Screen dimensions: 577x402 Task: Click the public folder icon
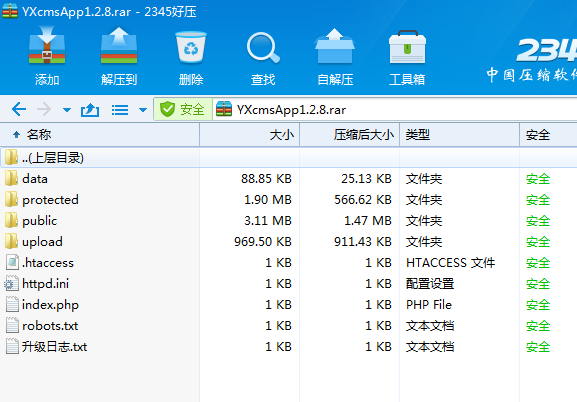click(x=11, y=220)
